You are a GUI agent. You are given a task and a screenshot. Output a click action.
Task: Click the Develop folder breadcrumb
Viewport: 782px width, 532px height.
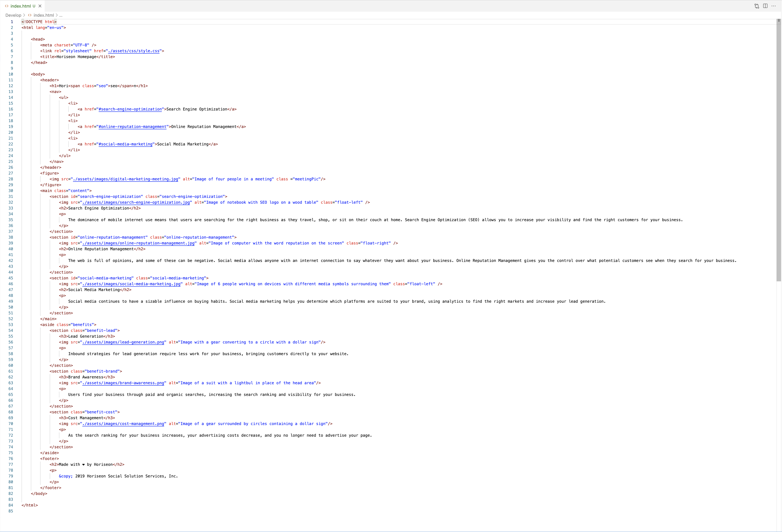13,15
